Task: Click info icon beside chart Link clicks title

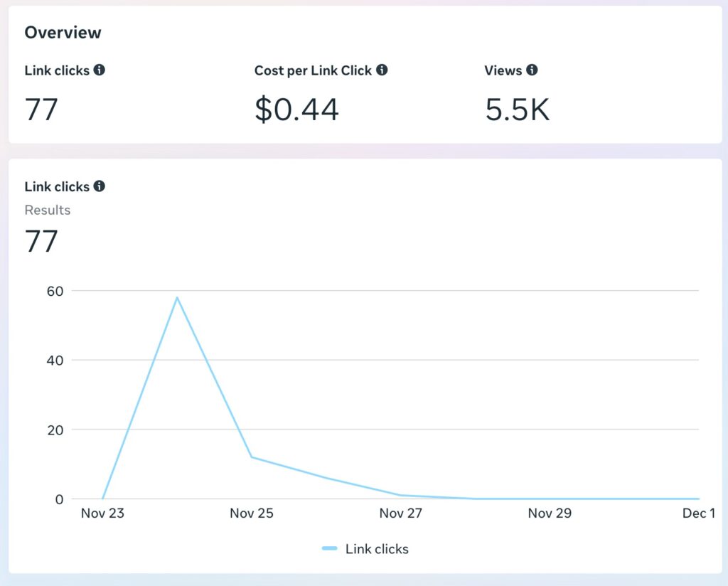Action: coord(100,186)
